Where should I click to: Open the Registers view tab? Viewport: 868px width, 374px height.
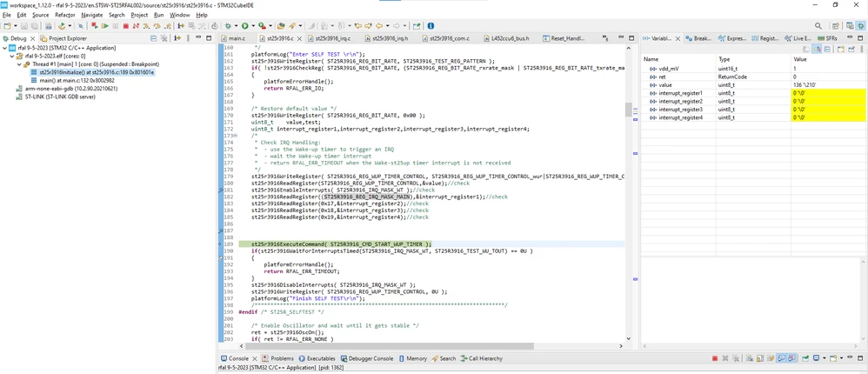point(765,39)
